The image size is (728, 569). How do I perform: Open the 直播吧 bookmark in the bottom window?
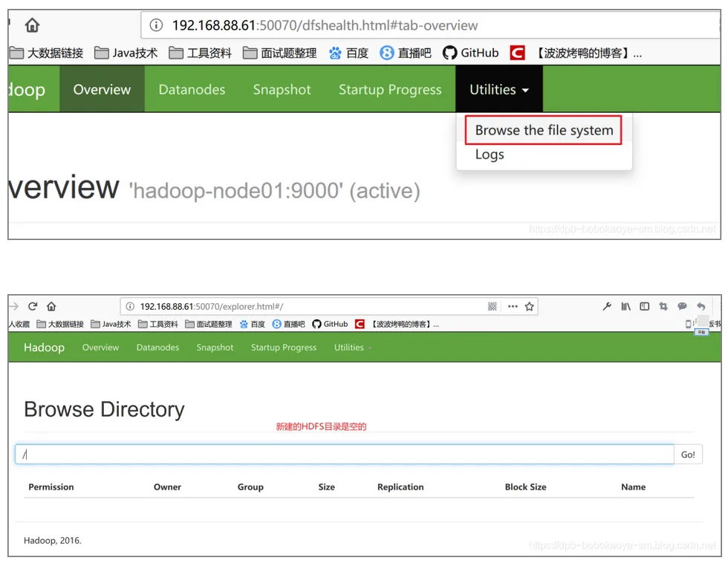coord(289,324)
